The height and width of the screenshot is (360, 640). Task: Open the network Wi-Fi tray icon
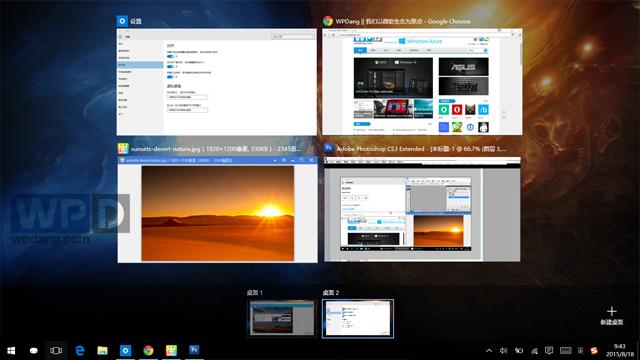pyautogui.click(x=534, y=351)
